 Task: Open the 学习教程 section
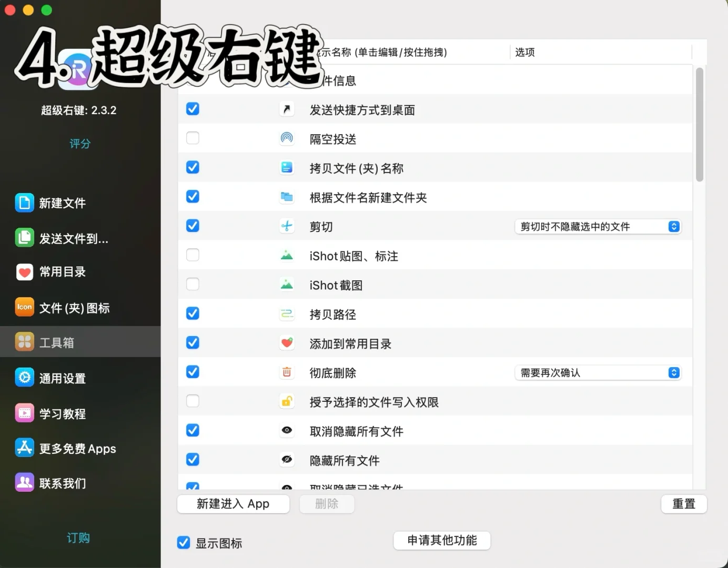(62, 413)
